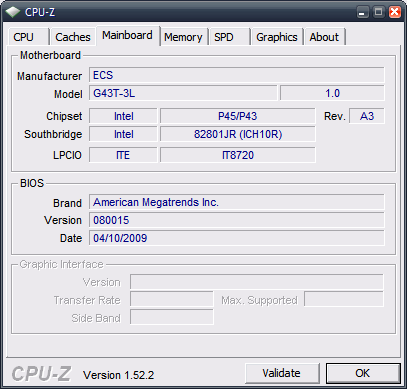
Task: Click the Validate button
Action: tap(282, 373)
